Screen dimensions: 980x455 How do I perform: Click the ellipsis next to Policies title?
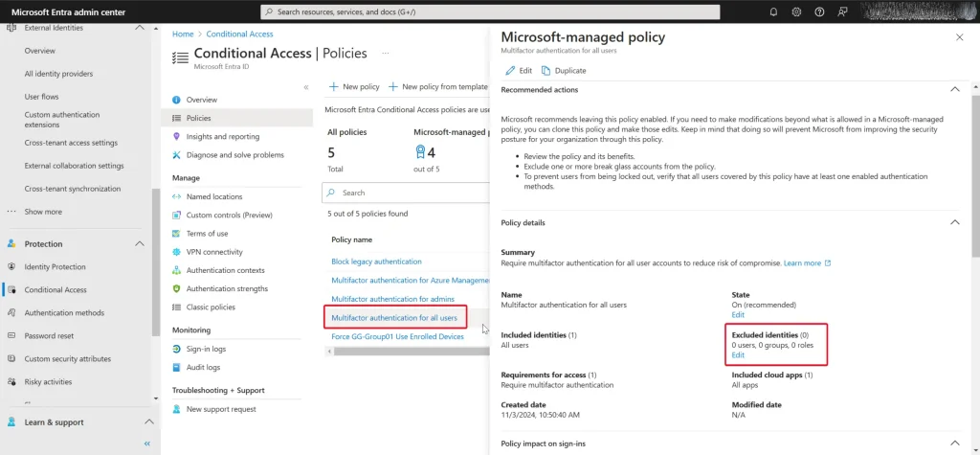click(386, 54)
